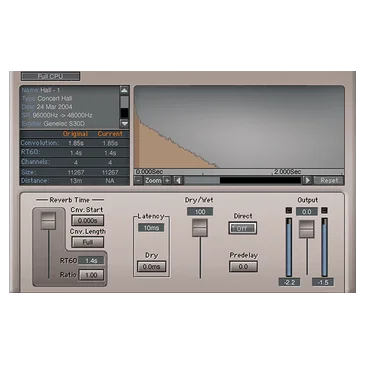Click the Dry/Wet 100 value box
The width and height of the screenshot is (365, 365).
(200, 212)
